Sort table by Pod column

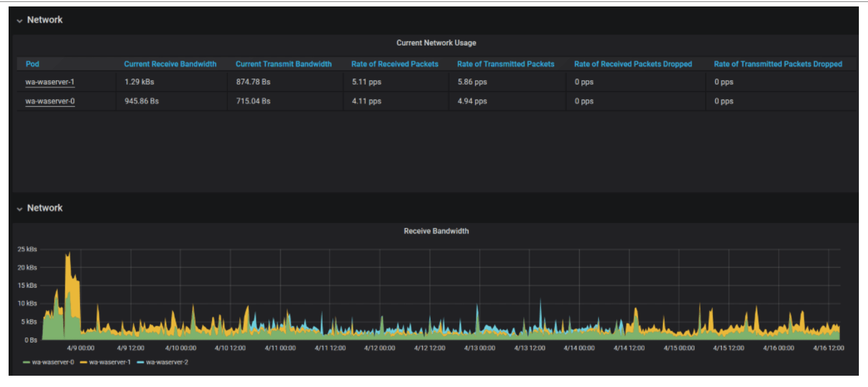(x=32, y=64)
